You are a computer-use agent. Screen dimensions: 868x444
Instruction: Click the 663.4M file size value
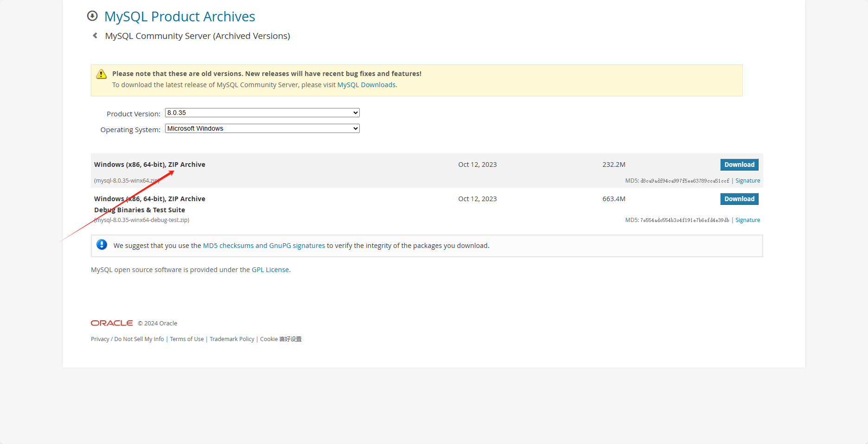[x=614, y=199]
